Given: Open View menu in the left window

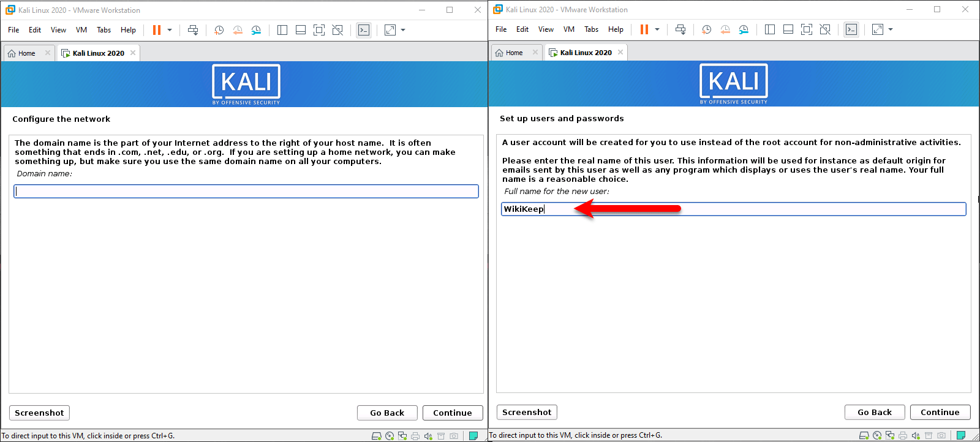Looking at the screenshot, I should click(58, 30).
